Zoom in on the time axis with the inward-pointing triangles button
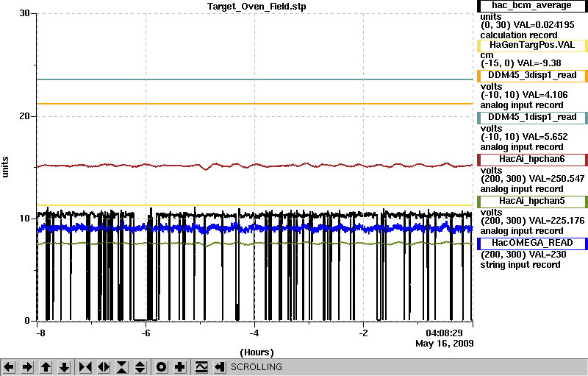The image size is (588, 376). pyautogui.click(x=85, y=367)
